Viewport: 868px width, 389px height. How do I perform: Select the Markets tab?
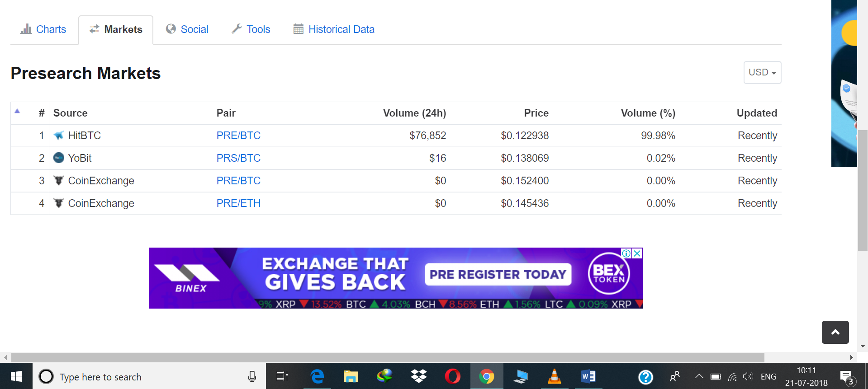[x=116, y=29]
